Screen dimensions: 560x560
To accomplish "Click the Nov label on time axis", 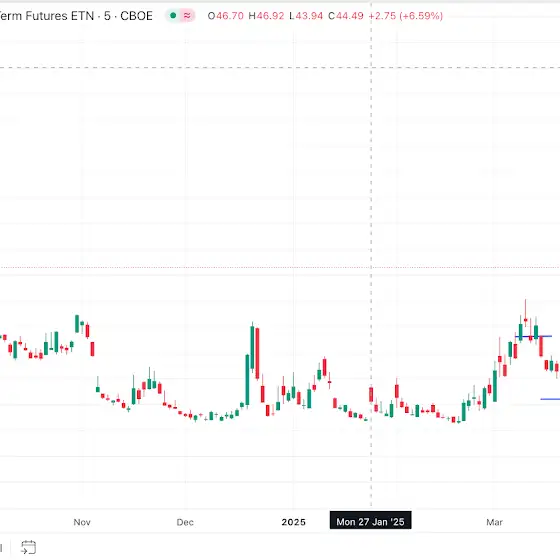I will pyautogui.click(x=82, y=522).
